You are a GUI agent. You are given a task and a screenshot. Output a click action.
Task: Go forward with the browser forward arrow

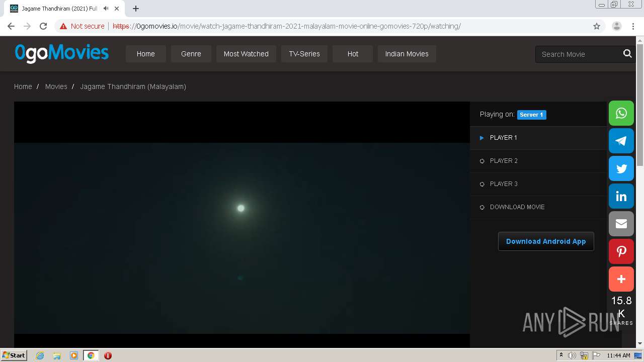pyautogui.click(x=27, y=26)
